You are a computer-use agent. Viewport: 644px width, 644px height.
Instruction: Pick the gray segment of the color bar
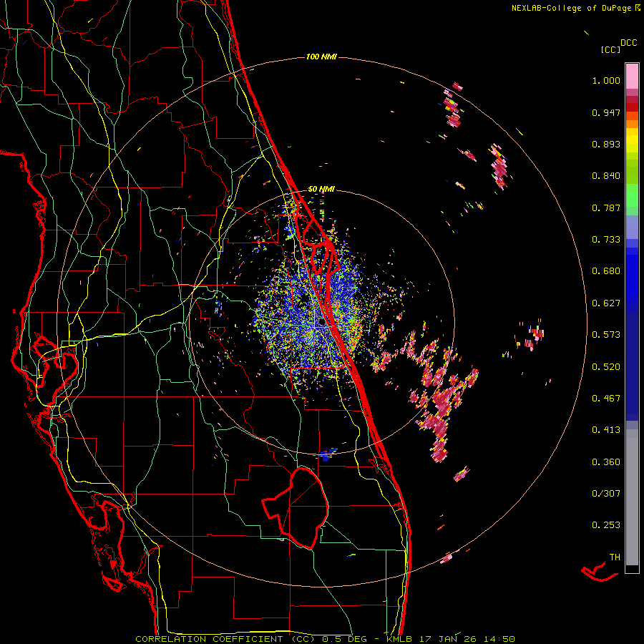point(632,497)
